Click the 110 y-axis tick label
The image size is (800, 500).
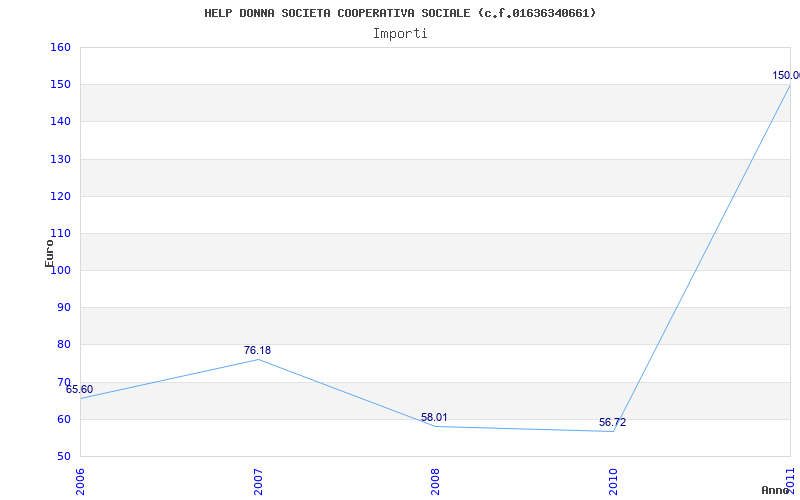(x=60, y=234)
